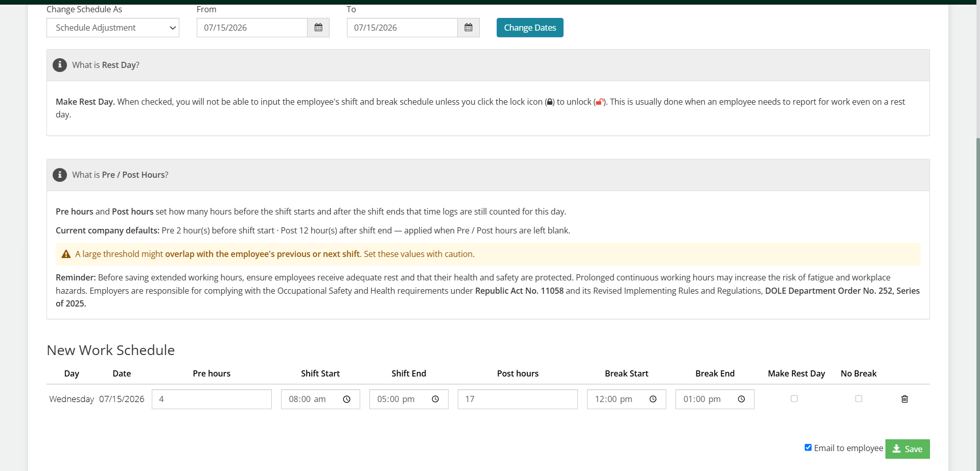This screenshot has width=980, height=471.
Task: Click the Break Start column header
Action: 626,373
